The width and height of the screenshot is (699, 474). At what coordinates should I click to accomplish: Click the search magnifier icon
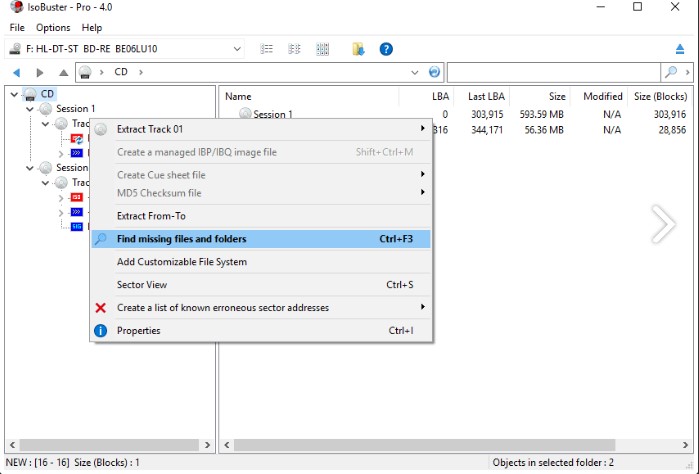671,72
